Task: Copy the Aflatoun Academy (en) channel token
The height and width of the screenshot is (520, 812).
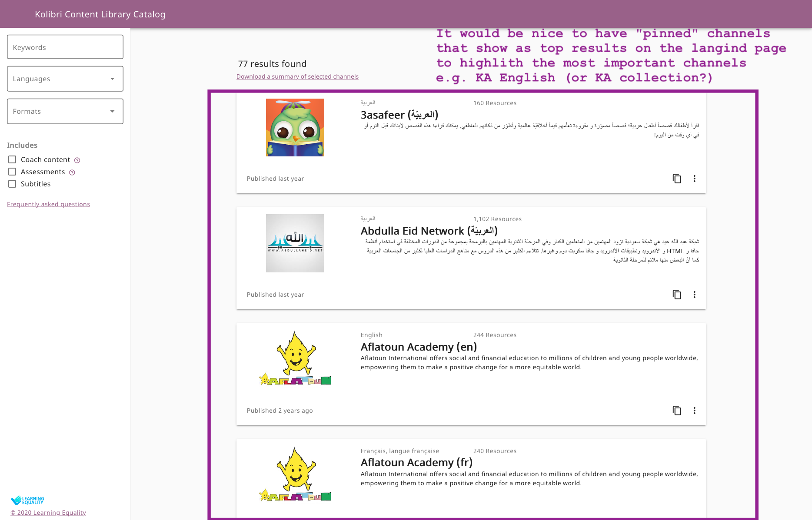Action: click(x=677, y=411)
